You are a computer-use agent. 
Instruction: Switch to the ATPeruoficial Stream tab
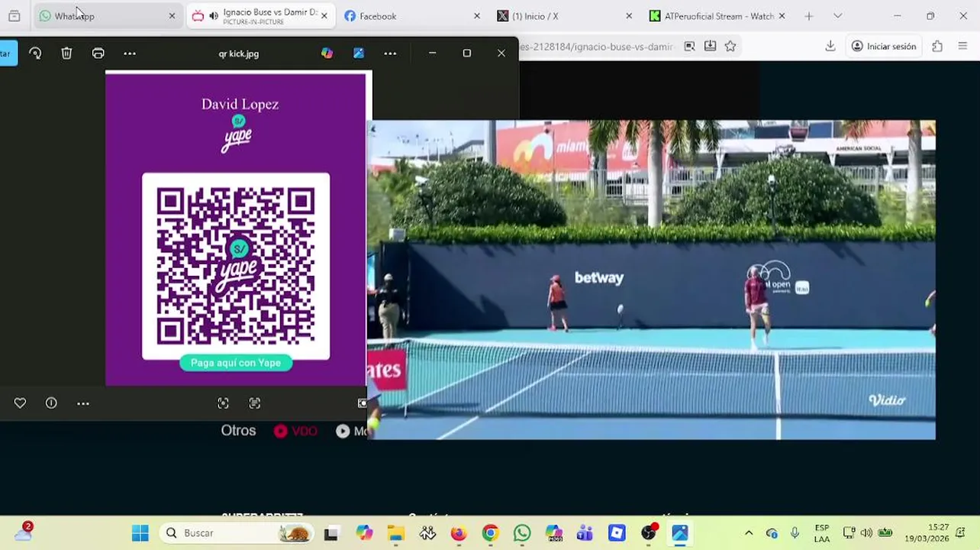click(717, 16)
